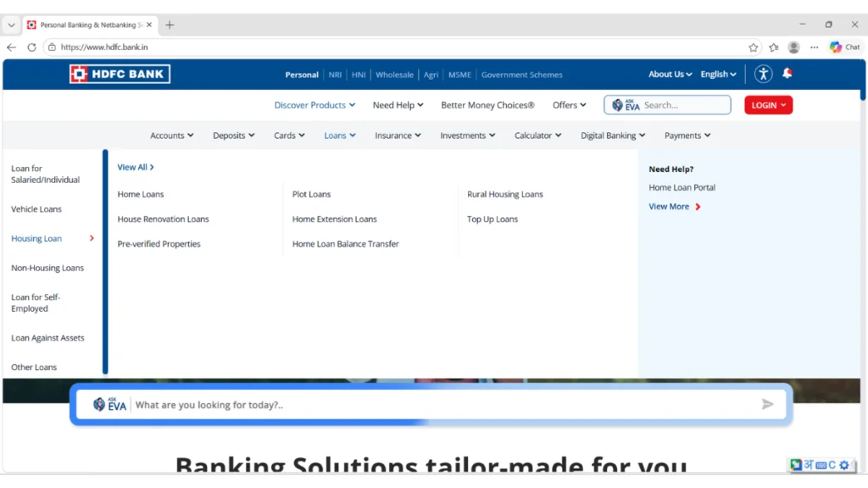Click browser back arrow
This screenshot has height=488, width=868.
point(12,47)
